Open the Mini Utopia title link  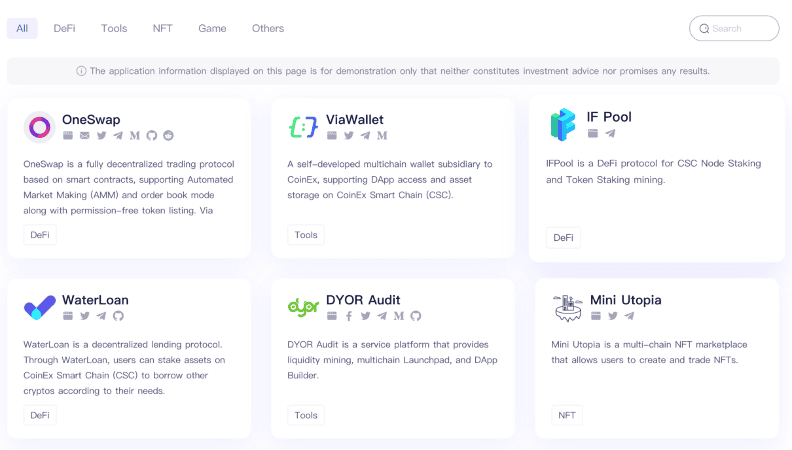pos(625,300)
